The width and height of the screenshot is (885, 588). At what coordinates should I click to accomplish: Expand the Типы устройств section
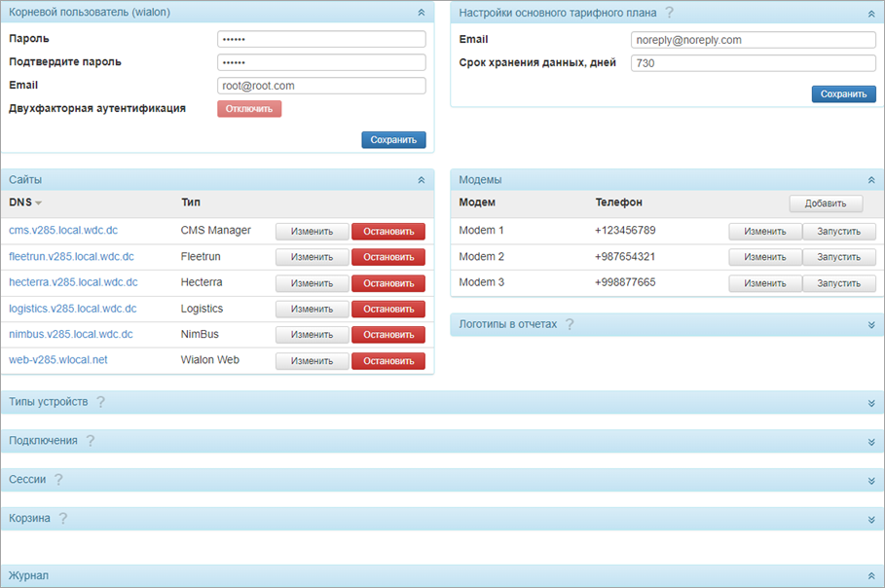[x=871, y=403]
